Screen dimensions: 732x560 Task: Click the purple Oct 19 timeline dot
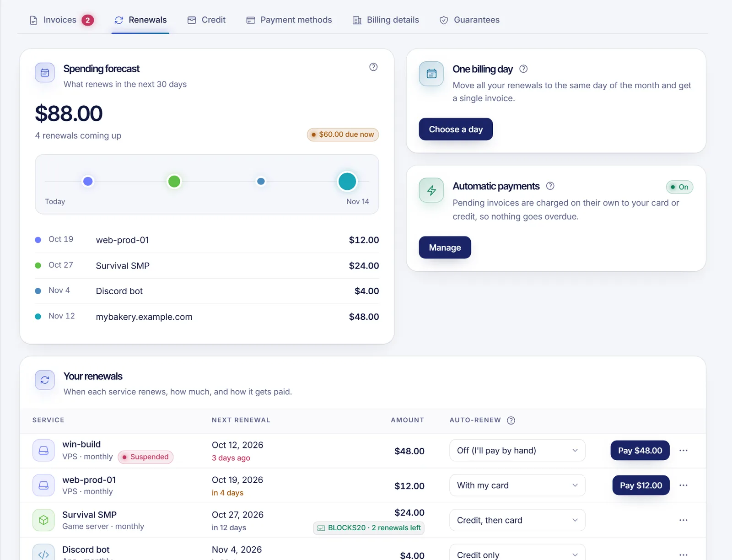click(88, 182)
